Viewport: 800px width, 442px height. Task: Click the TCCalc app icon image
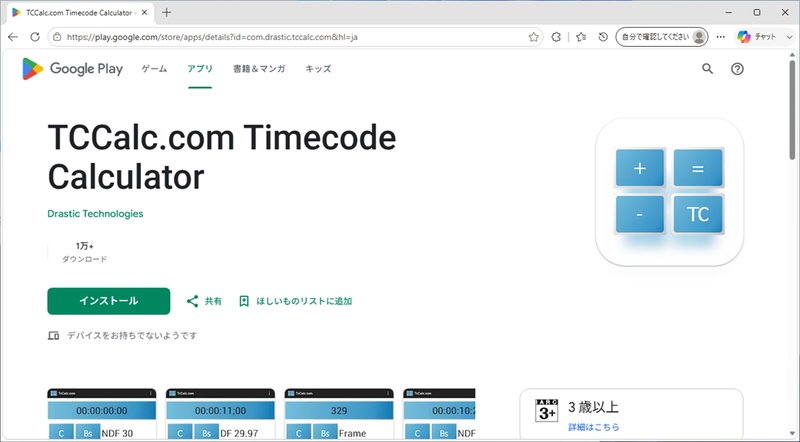coord(669,191)
